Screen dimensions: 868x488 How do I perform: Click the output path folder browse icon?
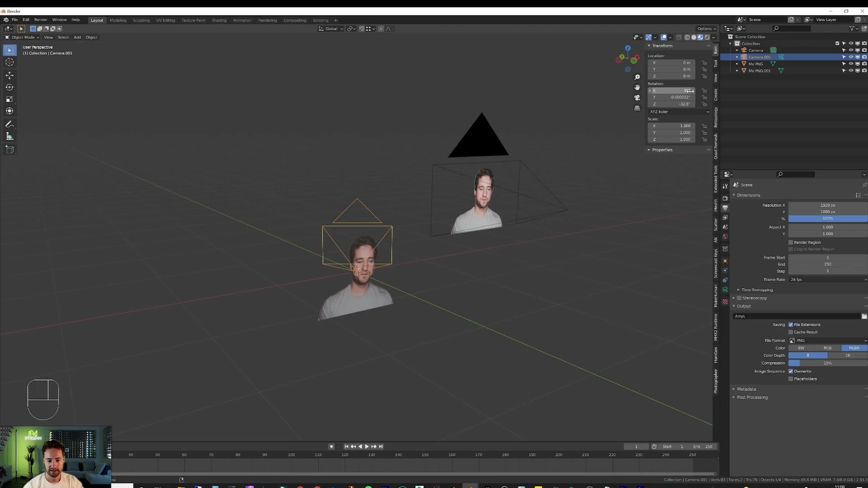864,316
